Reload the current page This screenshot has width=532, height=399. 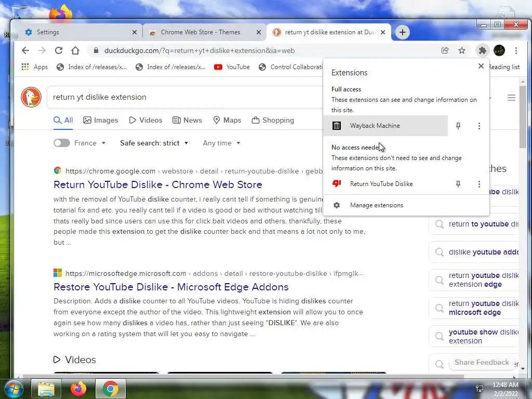point(58,50)
